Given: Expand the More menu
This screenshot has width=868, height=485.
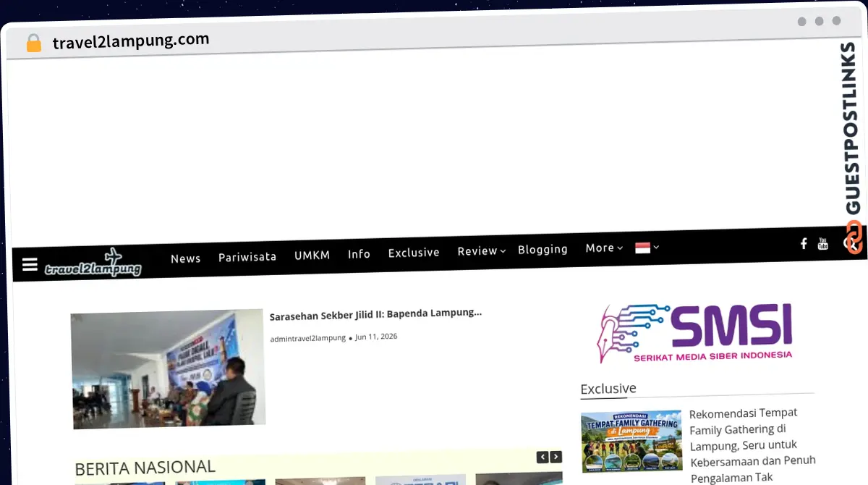Looking at the screenshot, I should (604, 248).
